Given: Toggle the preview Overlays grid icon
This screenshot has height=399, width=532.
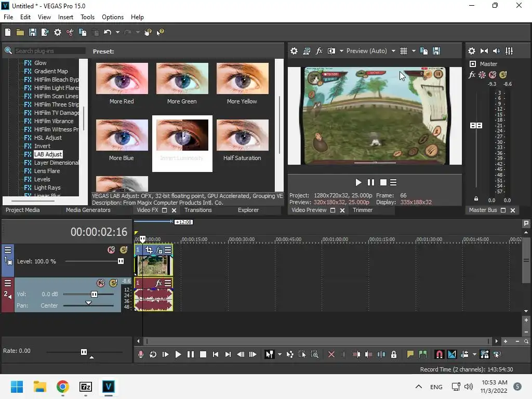Looking at the screenshot, I should pos(403,51).
